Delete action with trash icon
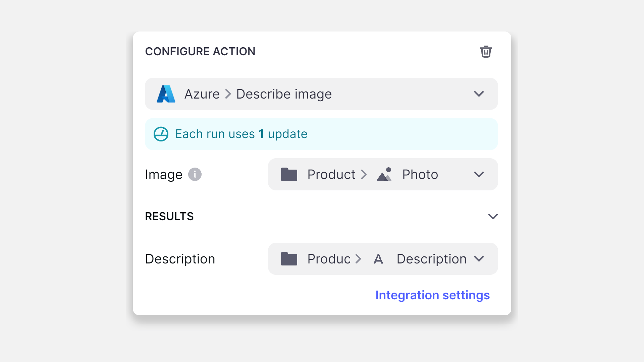This screenshot has height=362, width=644. 486,52
